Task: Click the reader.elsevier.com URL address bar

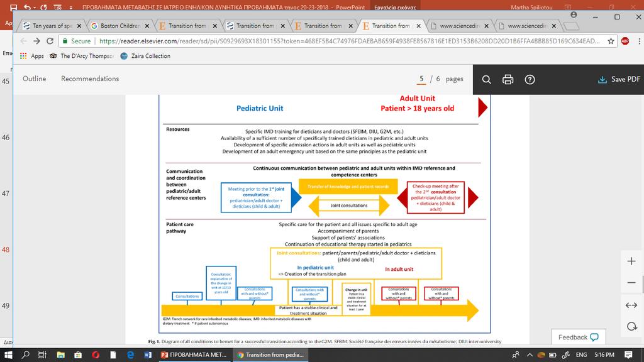Action: (x=349, y=41)
